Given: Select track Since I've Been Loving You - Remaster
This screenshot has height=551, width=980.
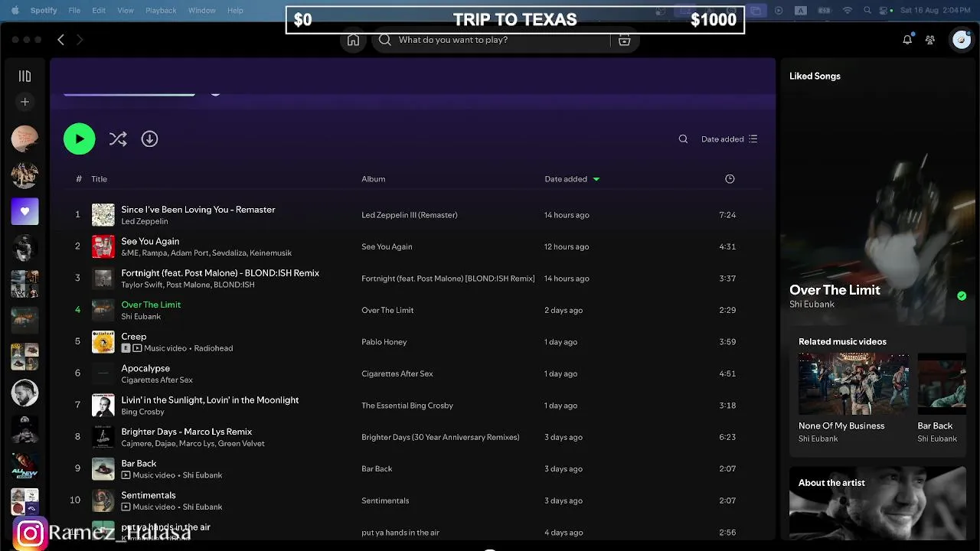Looking at the screenshot, I should [x=198, y=210].
